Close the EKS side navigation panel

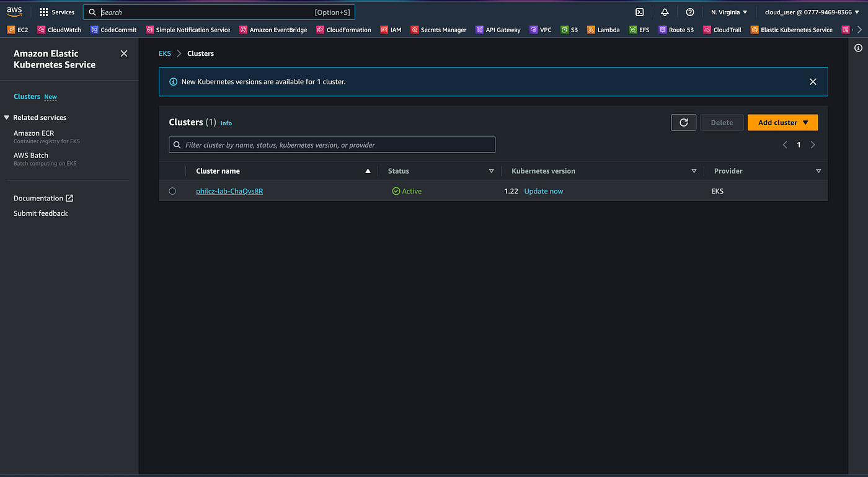[124, 53]
